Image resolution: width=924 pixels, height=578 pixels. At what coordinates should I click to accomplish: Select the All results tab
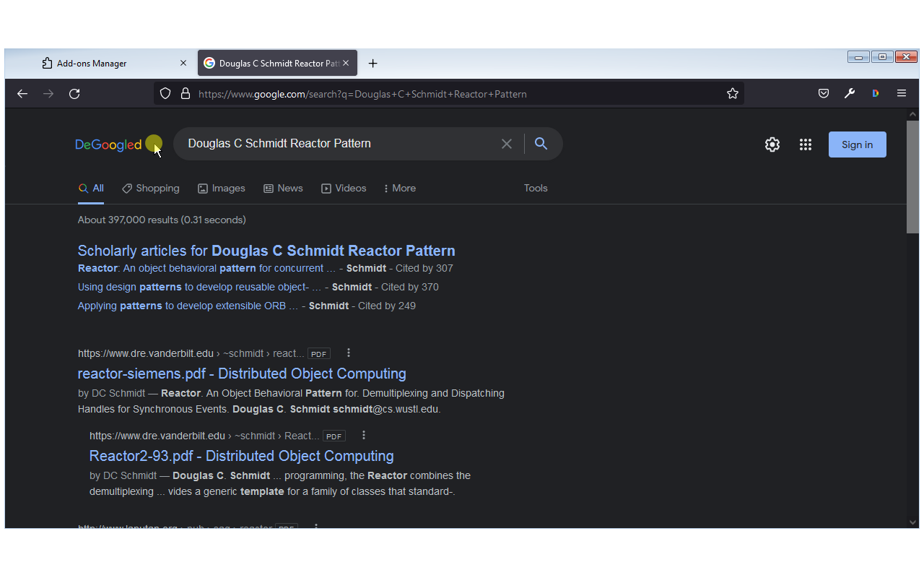pyautogui.click(x=91, y=189)
